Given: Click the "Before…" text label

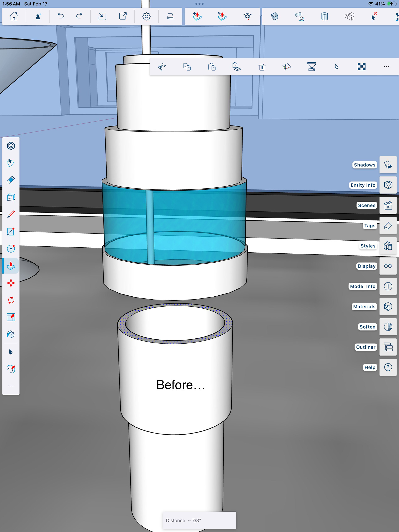Looking at the screenshot, I should [181, 385].
